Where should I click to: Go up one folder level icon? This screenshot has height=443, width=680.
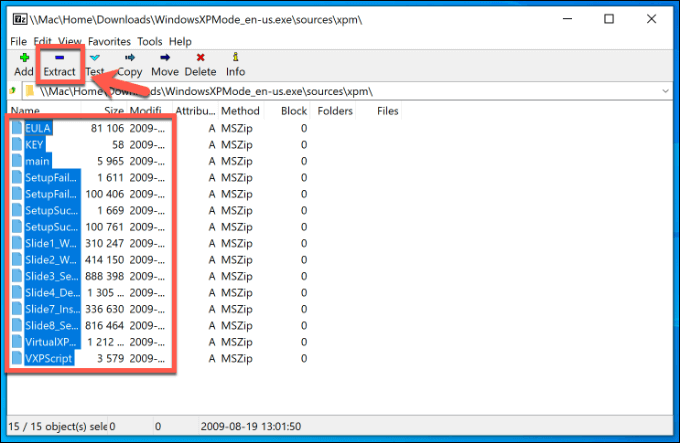point(13,91)
